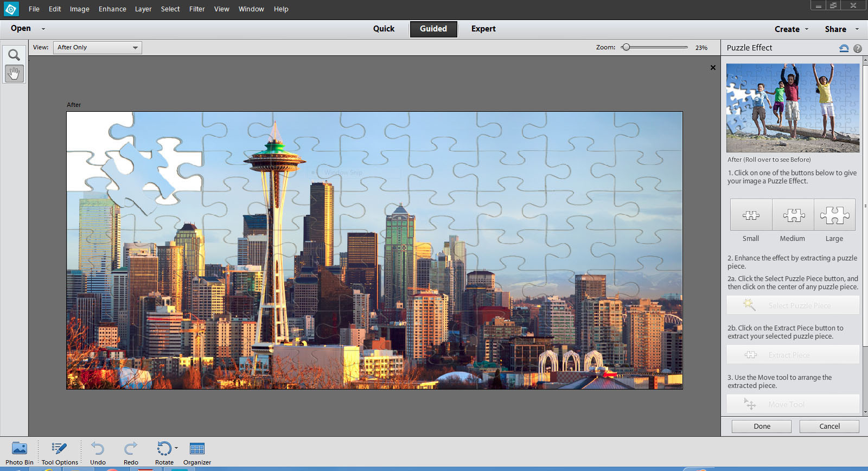Reset the Puzzle Effect panel

point(844,48)
